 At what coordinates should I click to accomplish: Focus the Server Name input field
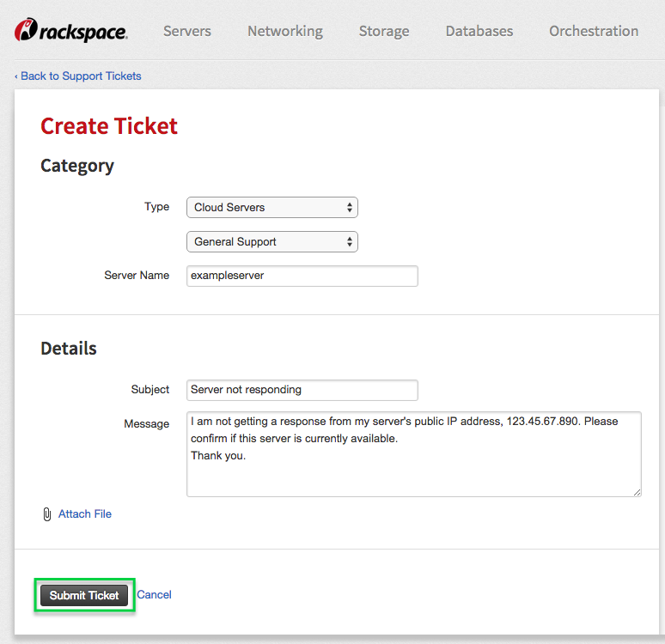pos(302,276)
